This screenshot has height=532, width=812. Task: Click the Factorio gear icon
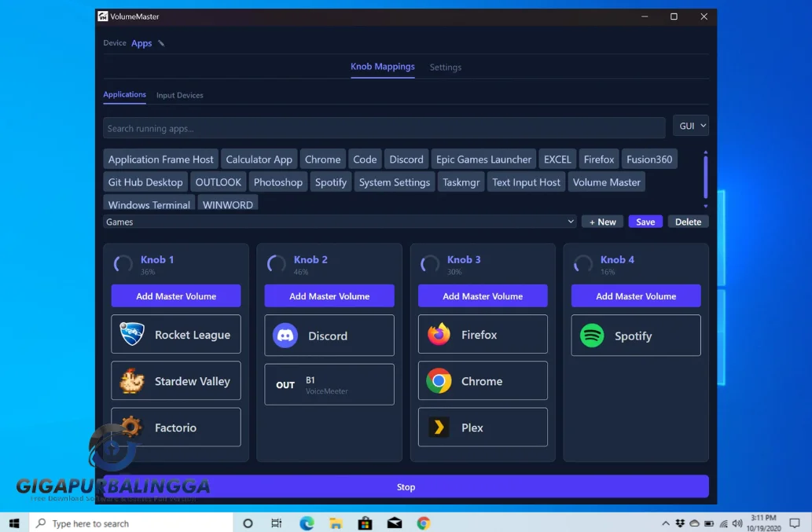coord(131,427)
